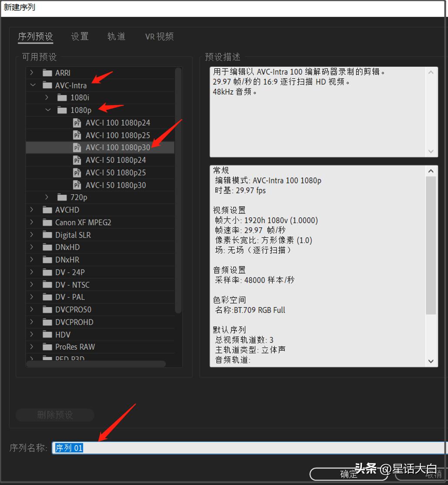Click the Pr icon beside AVC-I 100 1080p24
Image resolution: width=448 pixels, height=485 pixels.
(76, 123)
